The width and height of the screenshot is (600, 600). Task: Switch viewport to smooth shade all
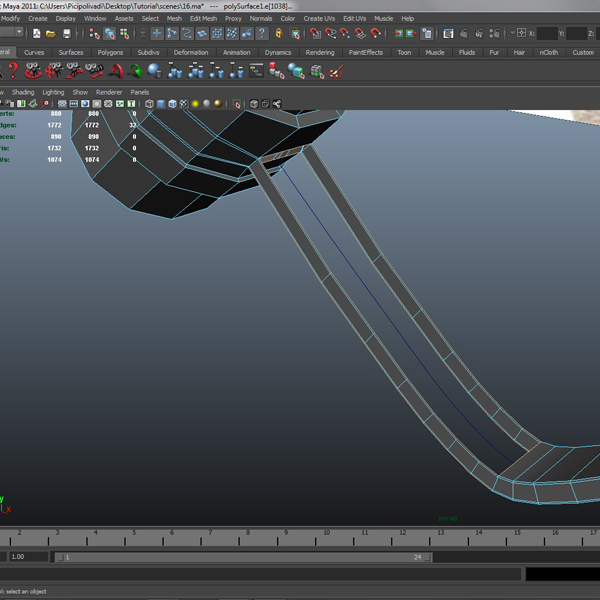(161, 104)
